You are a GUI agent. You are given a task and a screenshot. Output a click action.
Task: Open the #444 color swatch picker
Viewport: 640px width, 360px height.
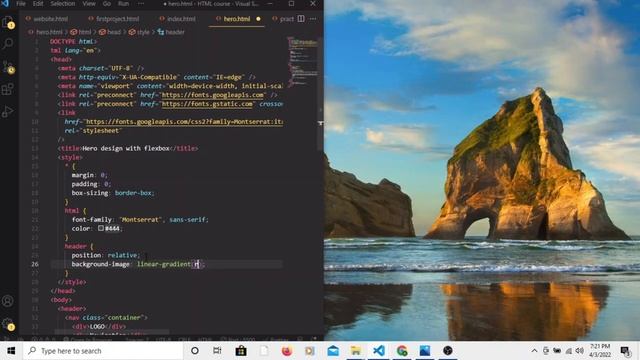coord(101,229)
